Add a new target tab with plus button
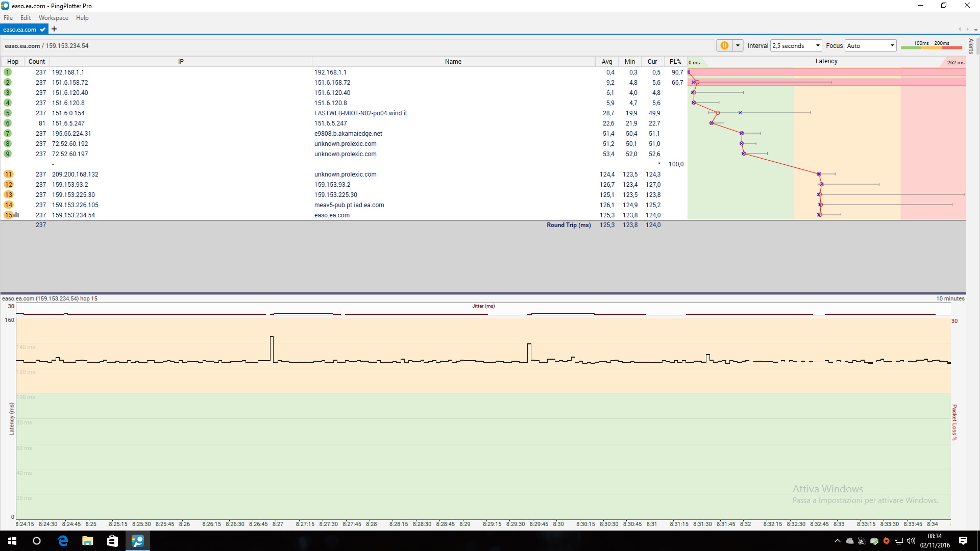Screen dimensions: 980x551 [54, 29]
